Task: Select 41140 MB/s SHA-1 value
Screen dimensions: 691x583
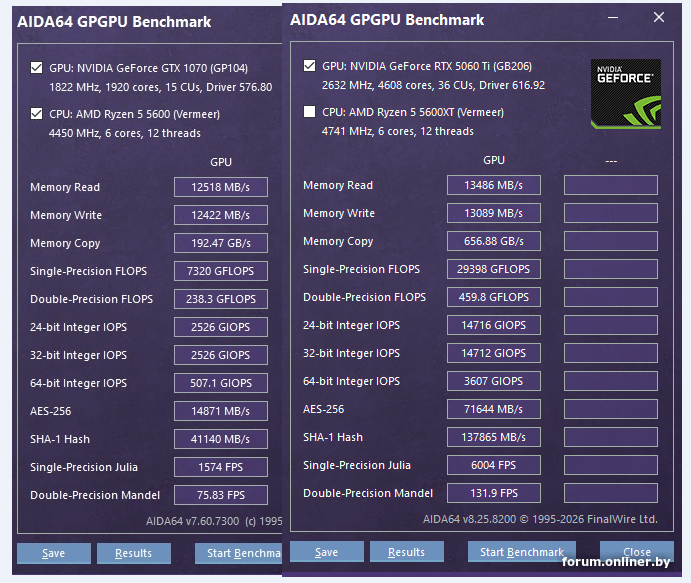Action: (221, 439)
